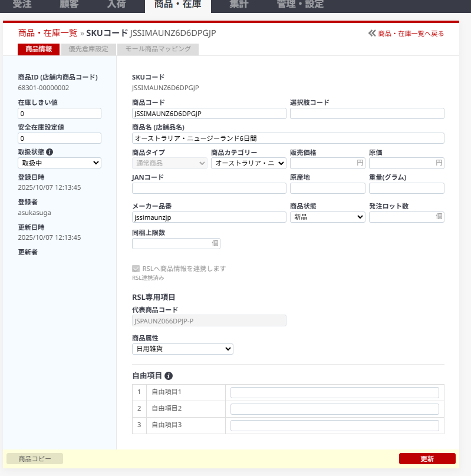Click into the JANコード field
This screenshot has height=476, width=471.
pos(209,189)
